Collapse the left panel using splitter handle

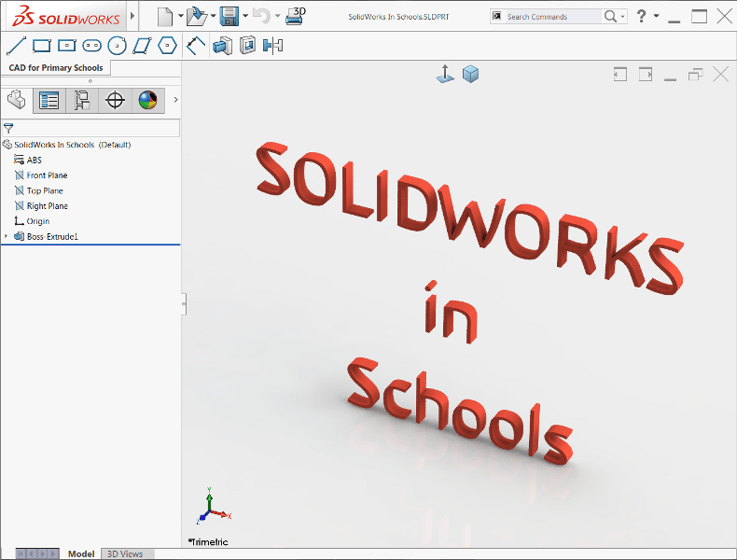coord(183,302)
